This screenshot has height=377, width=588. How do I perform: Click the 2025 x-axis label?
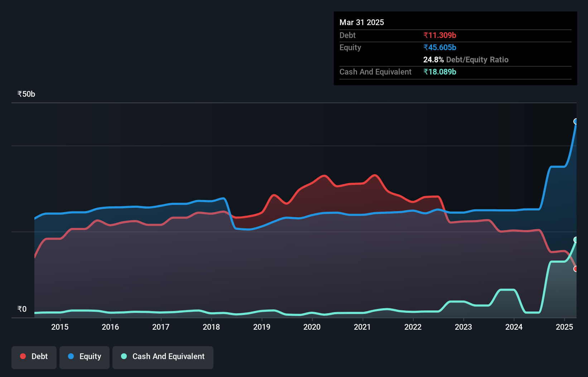coord(564,327)
